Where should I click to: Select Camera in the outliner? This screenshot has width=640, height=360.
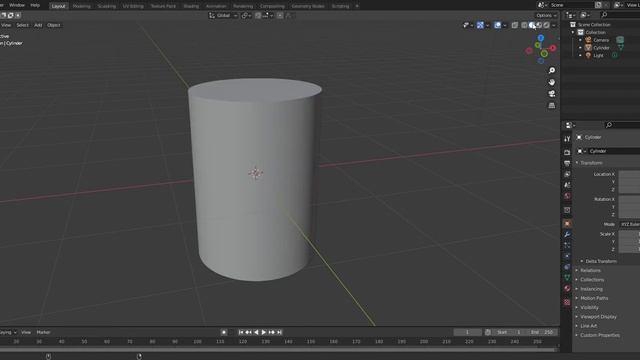tap(601, 40)
